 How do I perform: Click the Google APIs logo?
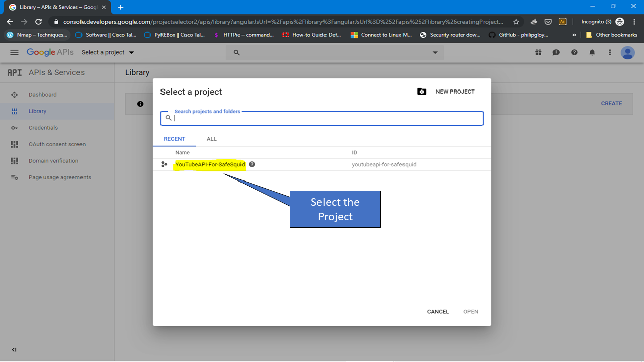50,52
